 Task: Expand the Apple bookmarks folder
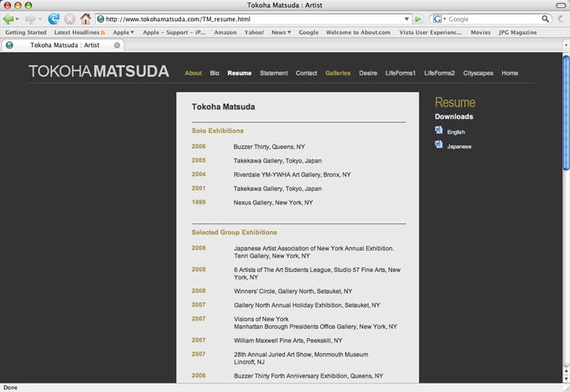[x=123, y=33]
